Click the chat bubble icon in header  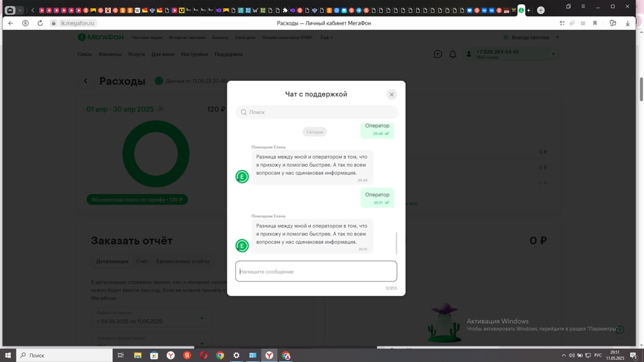(x=438, y=54)
